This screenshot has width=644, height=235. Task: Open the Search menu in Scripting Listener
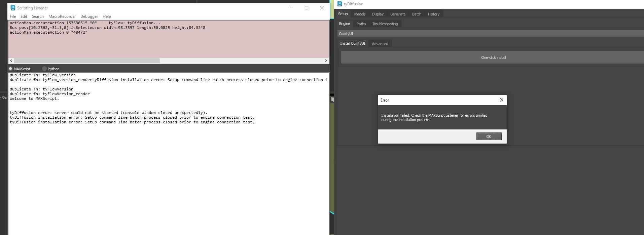pyautogui.click(x=38, y=16)
